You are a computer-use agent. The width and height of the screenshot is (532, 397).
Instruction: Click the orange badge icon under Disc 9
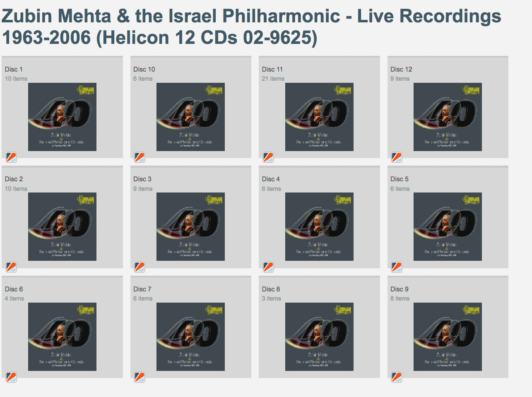point(397,377)
